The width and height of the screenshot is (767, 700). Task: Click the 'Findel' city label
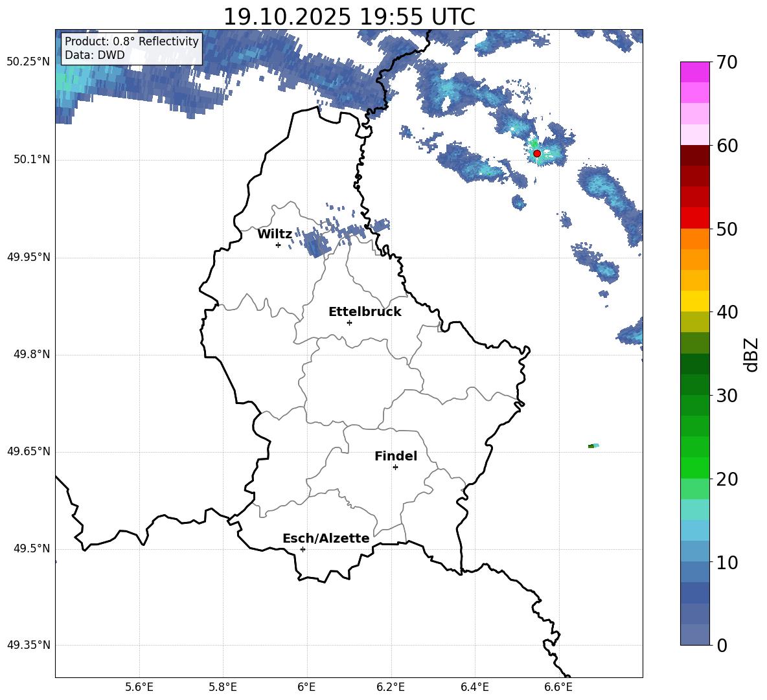[396, 456]
